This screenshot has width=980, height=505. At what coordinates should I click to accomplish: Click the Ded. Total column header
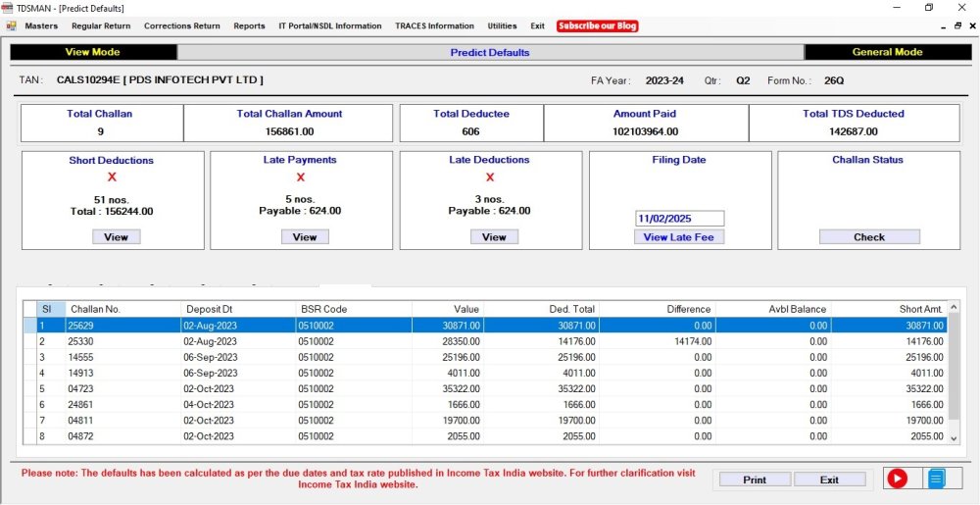(x=541, y=309)
